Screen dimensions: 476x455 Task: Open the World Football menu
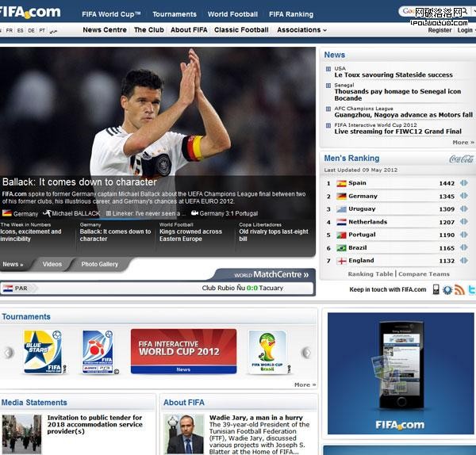pos(232,14)
